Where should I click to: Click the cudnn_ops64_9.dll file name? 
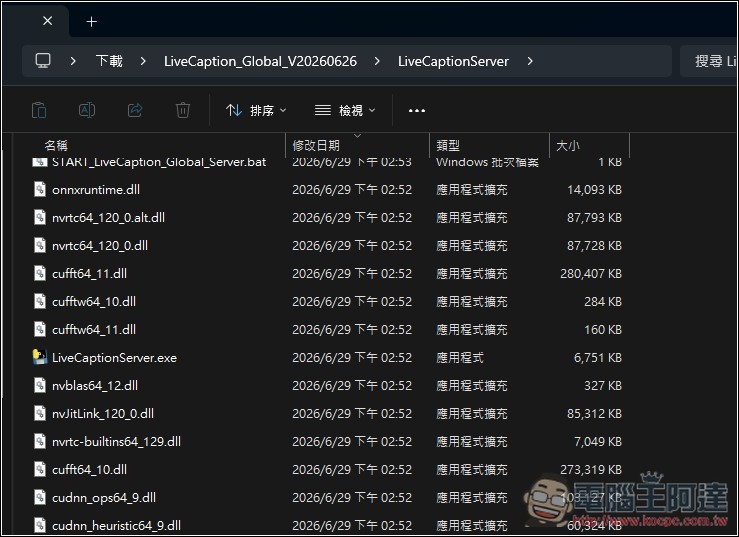[104, 497]
